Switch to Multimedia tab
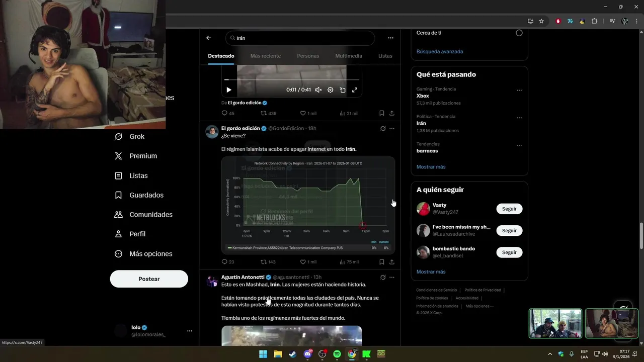Screen dimensions: 644x362 349,56
